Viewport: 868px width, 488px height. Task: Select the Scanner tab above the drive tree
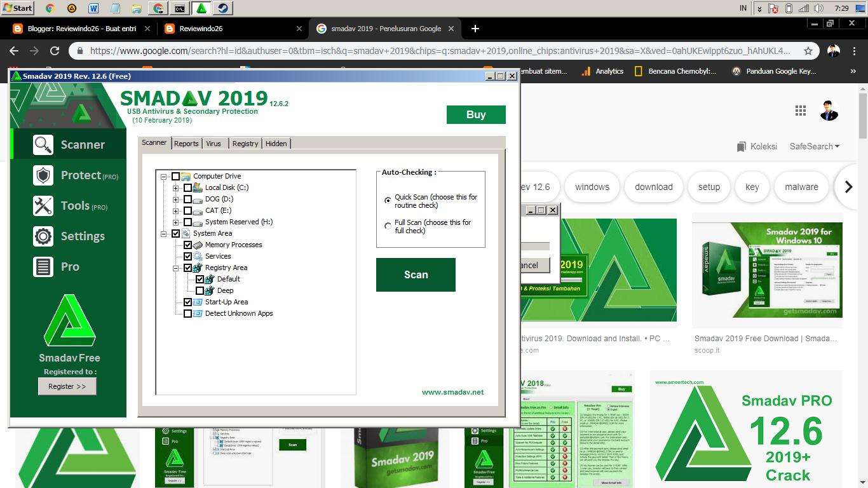(x=154, y=142)
